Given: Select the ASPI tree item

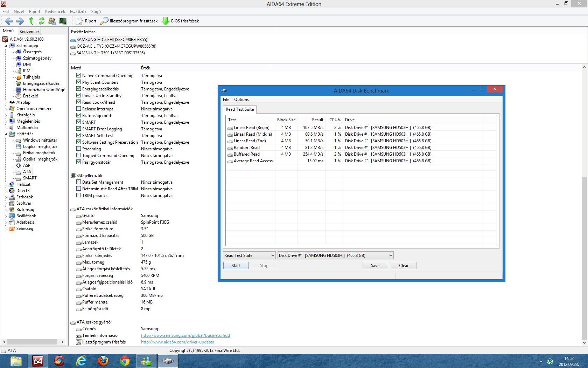Looking at the screenshot, I should pyautogui.click(x=27, y=165).
